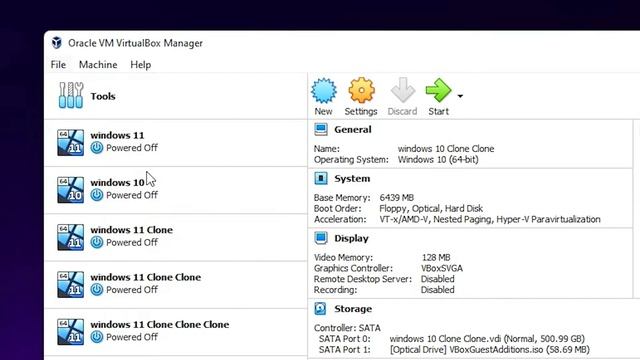Click power state icon under windows 11 Clone
640x360 pixels.
[97, 242]
